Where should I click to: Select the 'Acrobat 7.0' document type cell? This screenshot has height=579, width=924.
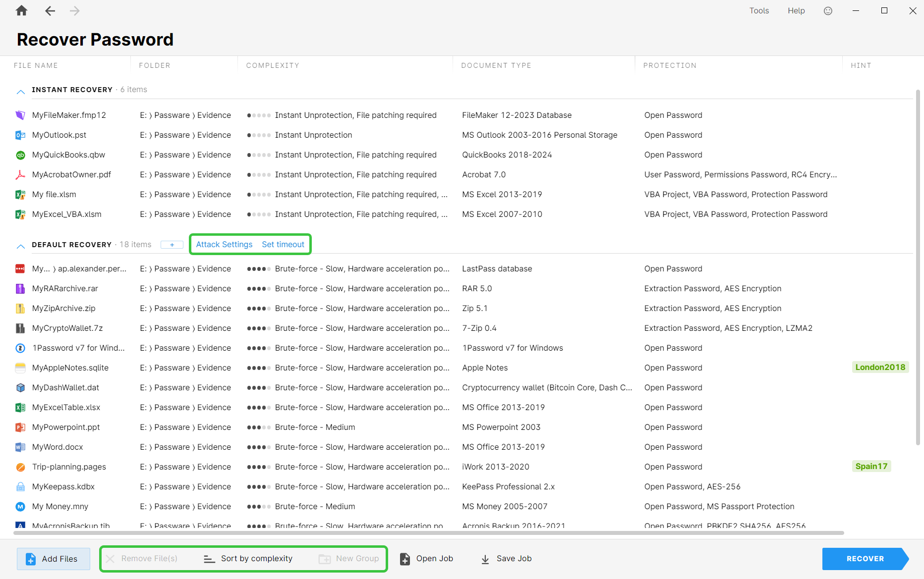[484, 174]
